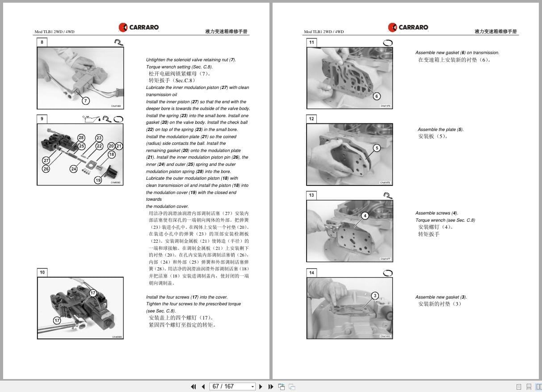Select the two-page facing view

pyautogui.click(x=538, y=387)
